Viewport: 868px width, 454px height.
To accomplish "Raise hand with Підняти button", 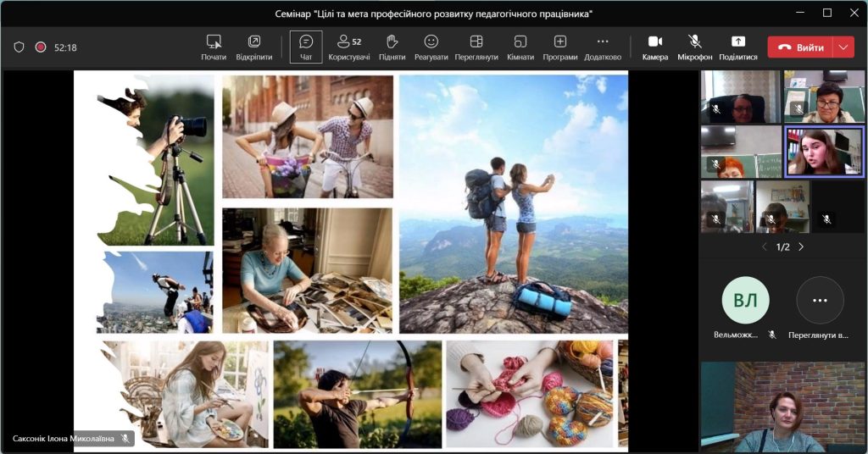I will (x=392, y=47).
